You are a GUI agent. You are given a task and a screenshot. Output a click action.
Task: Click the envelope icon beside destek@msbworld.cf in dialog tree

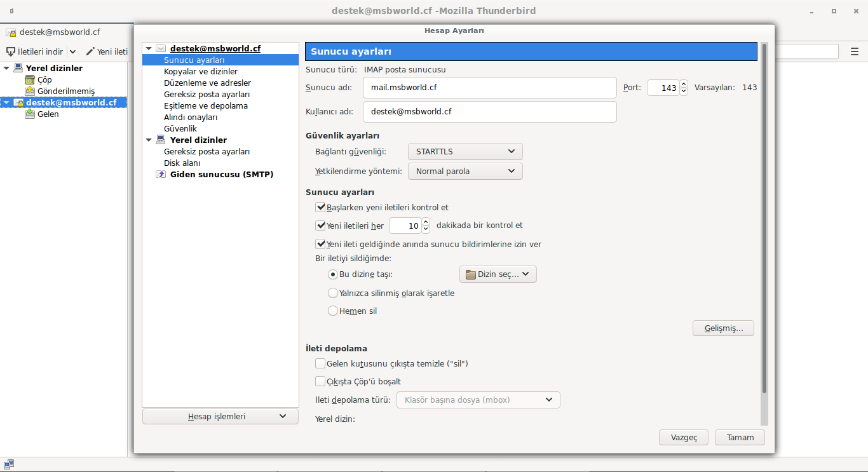pos(161,48)
